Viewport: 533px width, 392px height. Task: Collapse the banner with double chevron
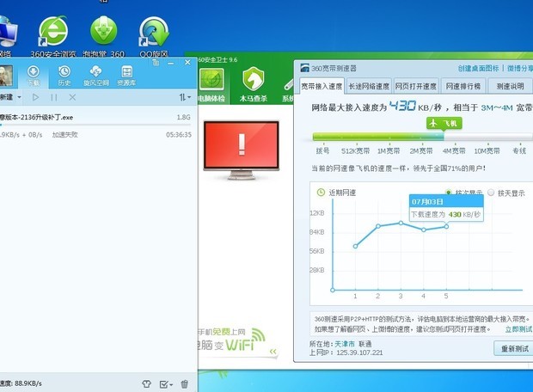[273, 352]
